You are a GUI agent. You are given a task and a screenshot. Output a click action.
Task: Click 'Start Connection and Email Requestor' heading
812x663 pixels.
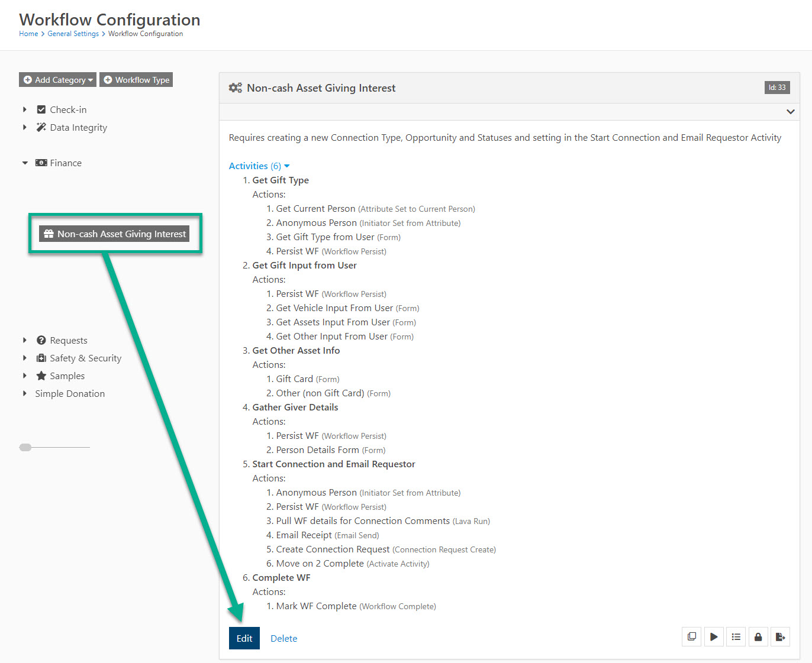click(x=334, y=464)
